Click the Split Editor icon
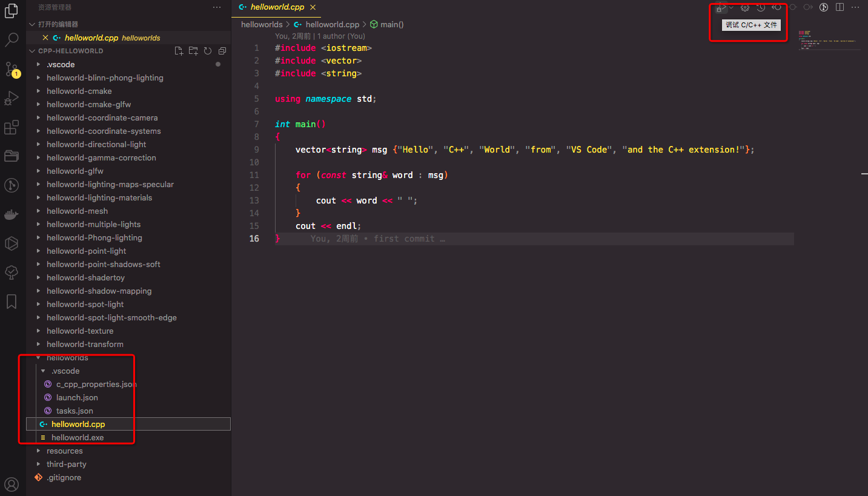The image size is (868, 496). coord(840,7)
